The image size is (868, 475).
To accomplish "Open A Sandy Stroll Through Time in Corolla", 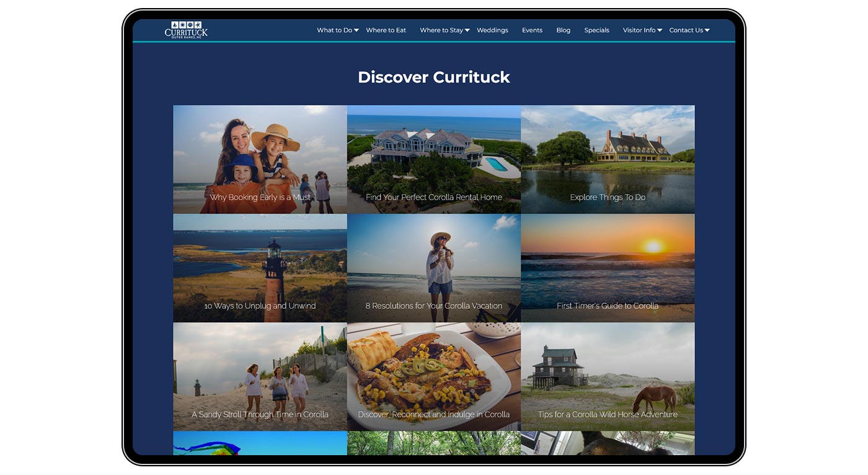I will (x=260, y=376).
